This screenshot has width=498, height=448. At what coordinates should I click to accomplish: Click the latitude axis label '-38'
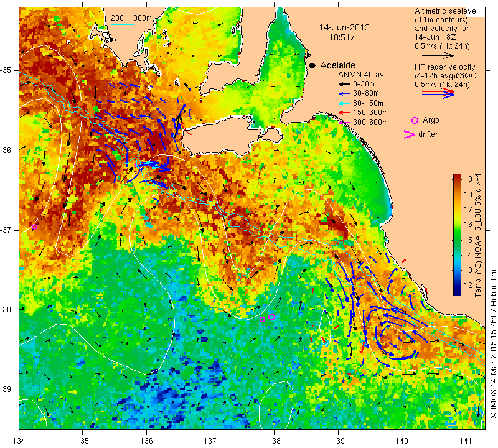tap(6, 310)
